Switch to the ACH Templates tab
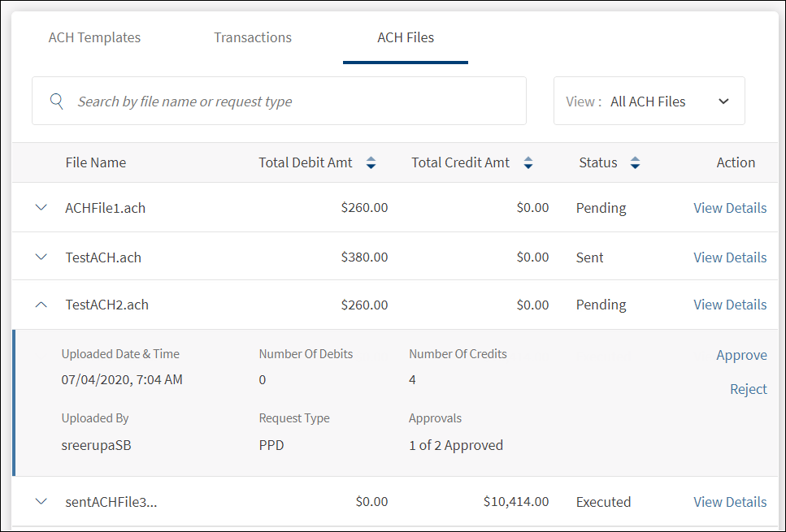786x532 pixels. click(94, 37)
